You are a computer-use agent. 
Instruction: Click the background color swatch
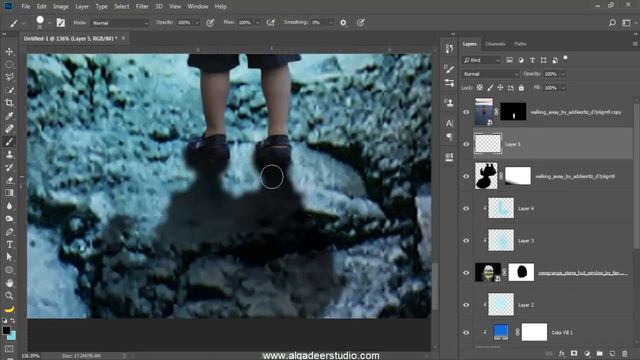point(12,336)
